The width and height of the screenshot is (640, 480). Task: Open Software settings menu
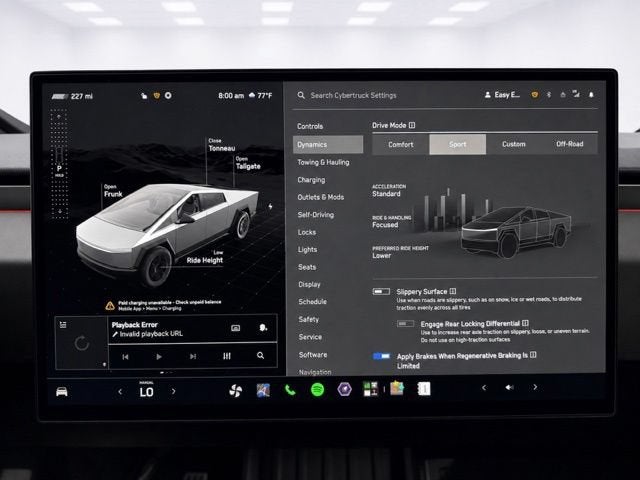313,355
